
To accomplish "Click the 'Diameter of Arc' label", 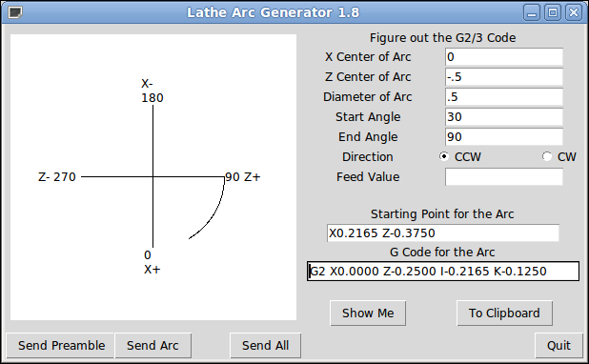I will 367,97.
